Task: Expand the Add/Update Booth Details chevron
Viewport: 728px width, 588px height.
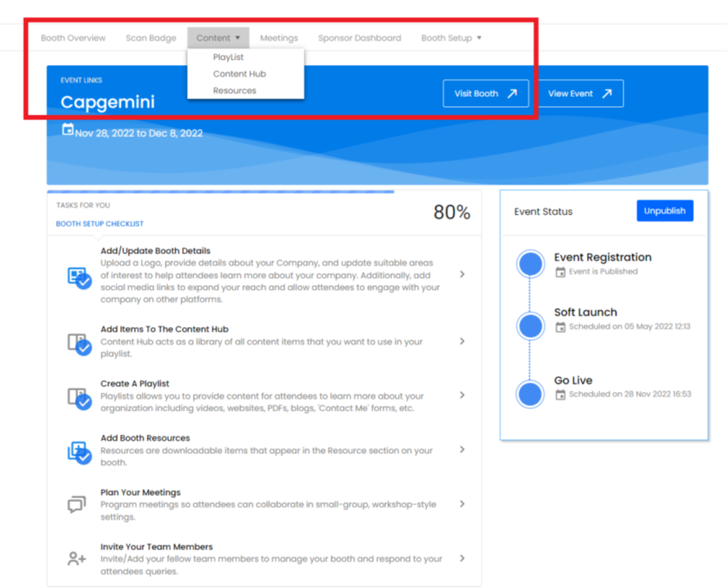Action: tap(462, 274)
